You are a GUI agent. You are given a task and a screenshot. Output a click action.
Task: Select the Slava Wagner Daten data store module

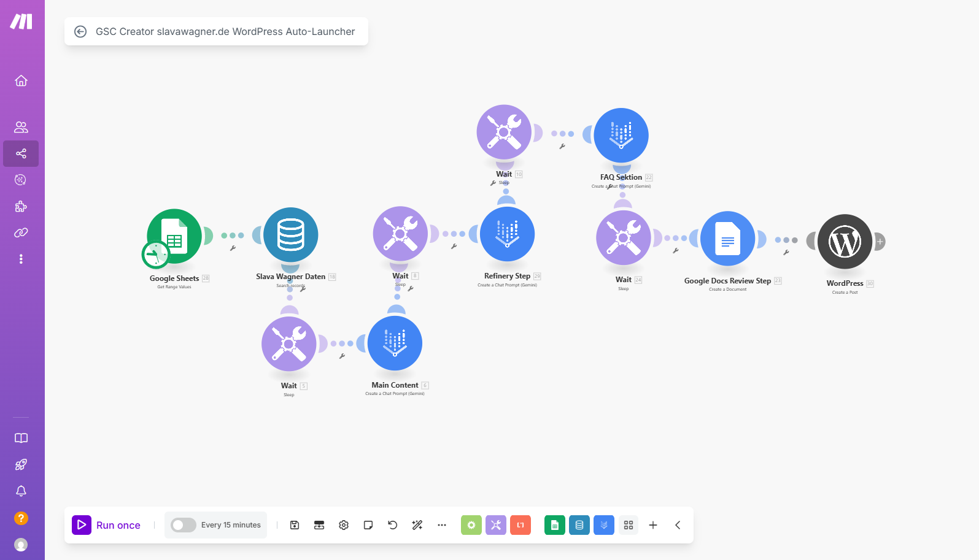click(x=291, y=235)
